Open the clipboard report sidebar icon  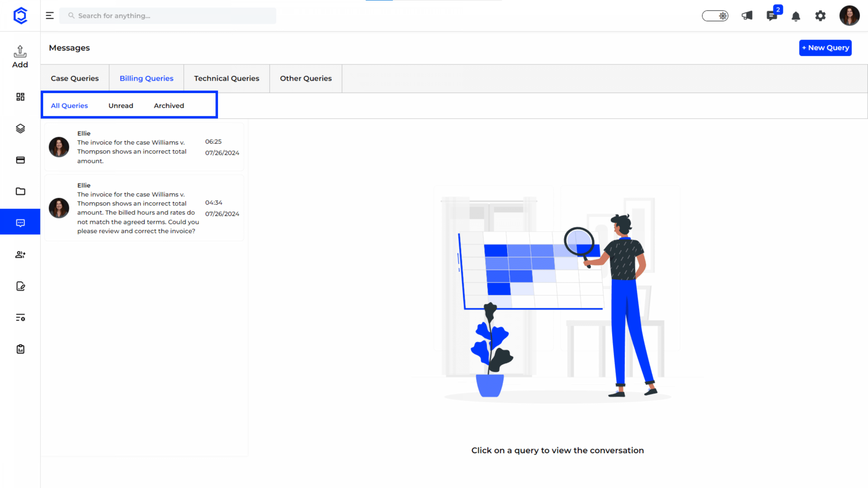[20, 349]
